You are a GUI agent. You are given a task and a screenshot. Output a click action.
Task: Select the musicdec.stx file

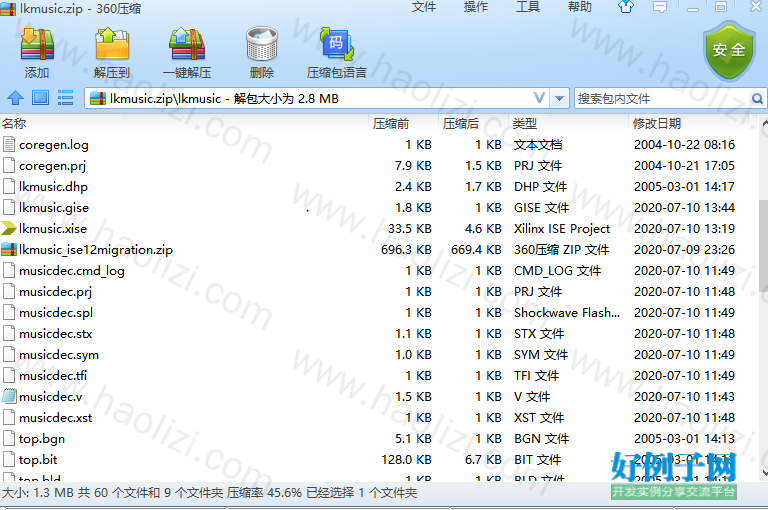pyautogui.click(x=55, y=334)
